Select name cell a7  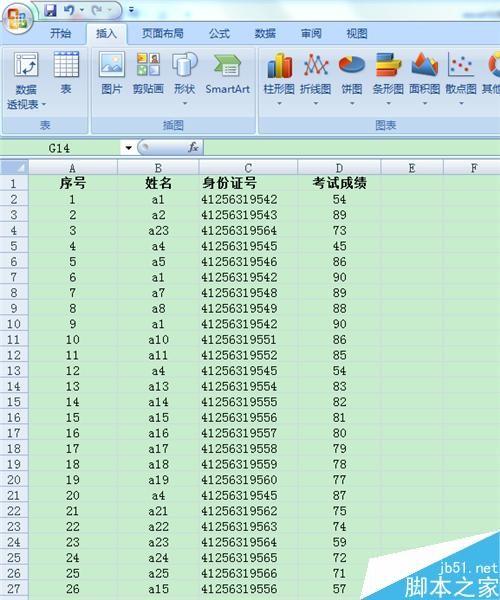[x=158, y=293]
